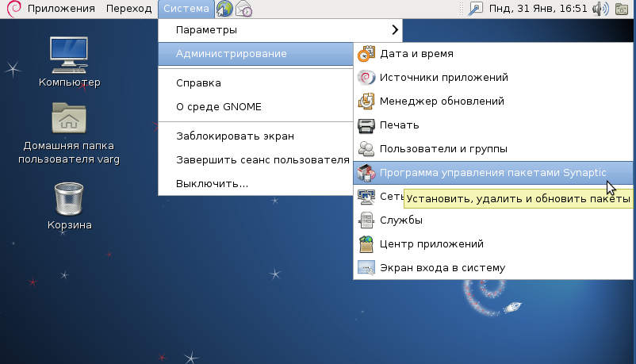636x364 pixels.
Task: Open Дата и время settings
Action: (492, 54)
